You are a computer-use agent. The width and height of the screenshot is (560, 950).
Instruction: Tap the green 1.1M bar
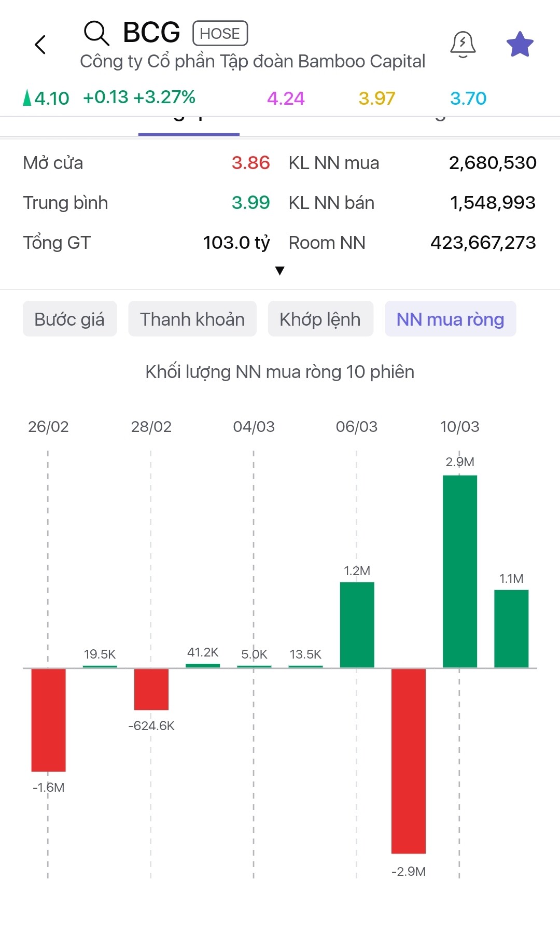tap(511, 628)
